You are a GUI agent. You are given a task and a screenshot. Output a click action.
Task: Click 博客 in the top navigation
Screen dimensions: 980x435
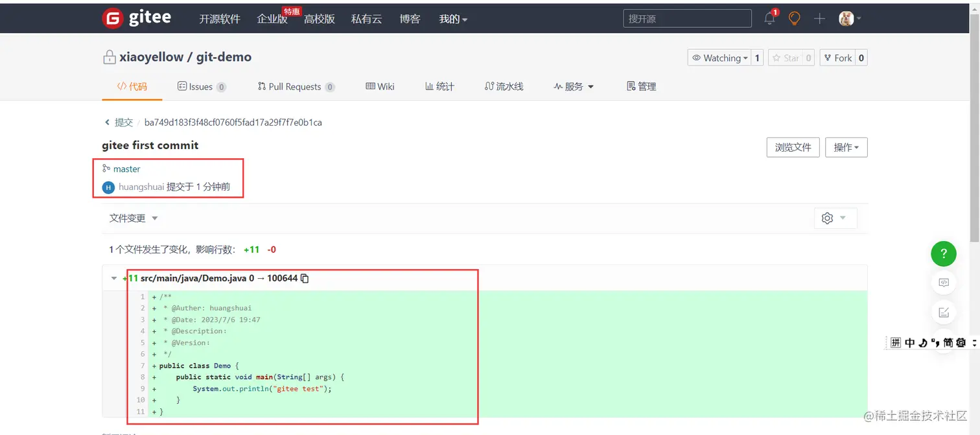click(x=410, y=19)
